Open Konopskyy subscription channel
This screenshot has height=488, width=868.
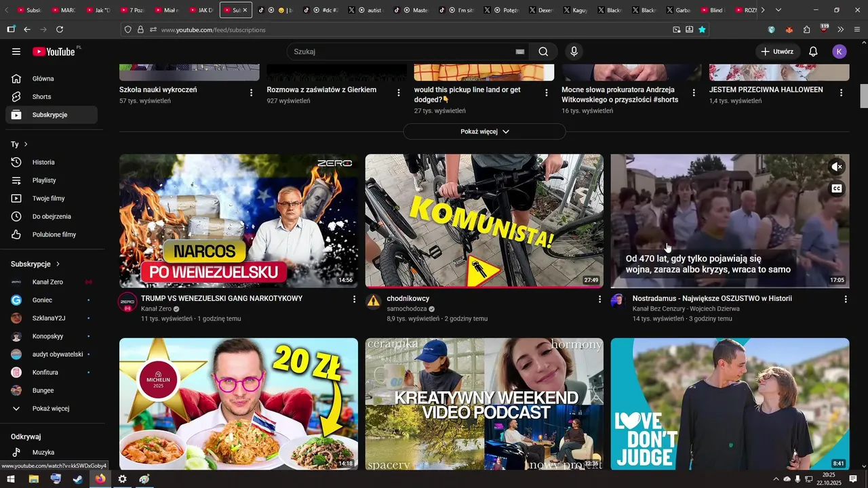pyautogui.click(x=52, y=336)
